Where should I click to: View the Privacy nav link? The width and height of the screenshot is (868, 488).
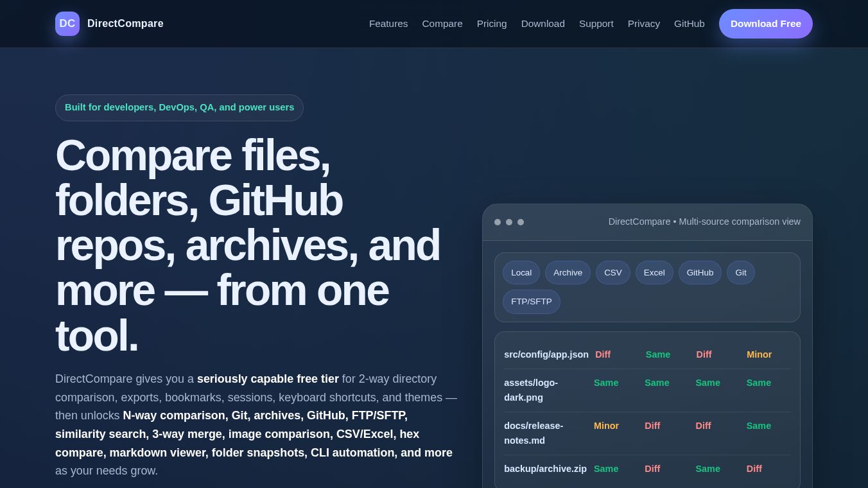[644, 24]
